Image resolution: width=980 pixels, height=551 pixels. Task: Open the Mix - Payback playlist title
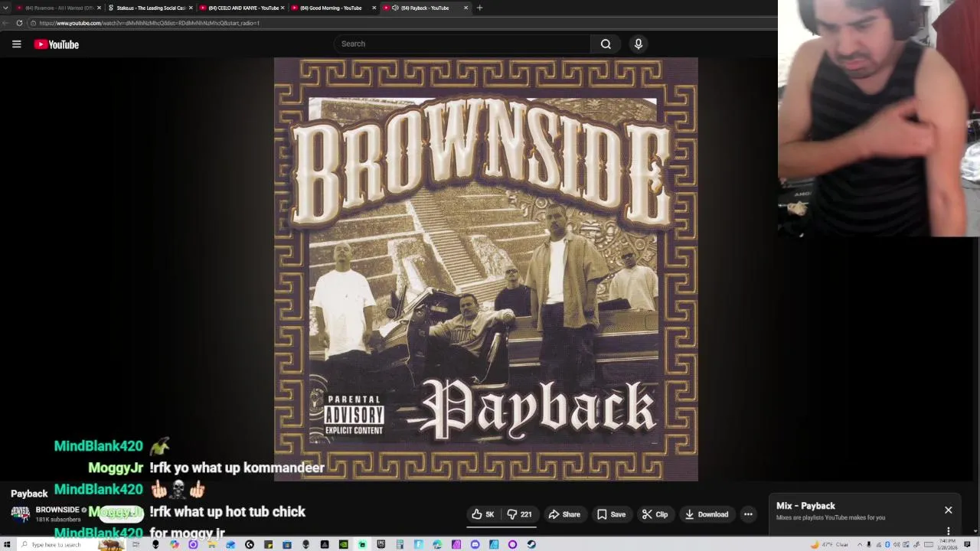(805, 506)
